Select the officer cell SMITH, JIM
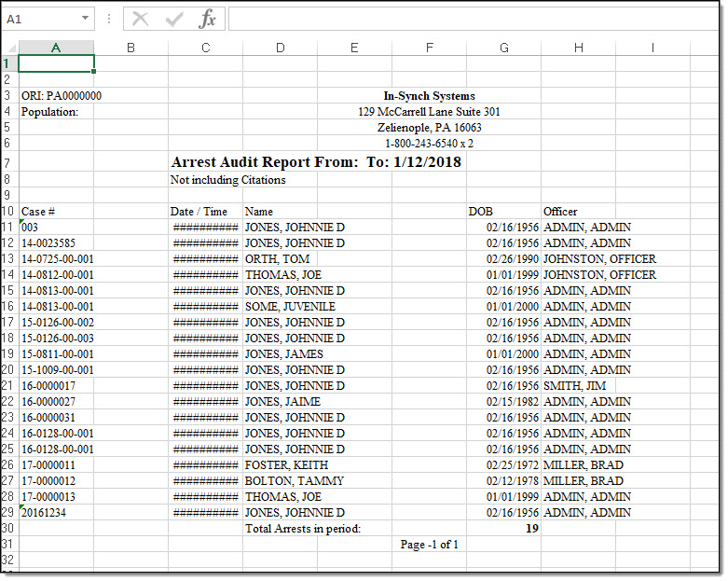The image size is (728, 581). click(574, 386)
